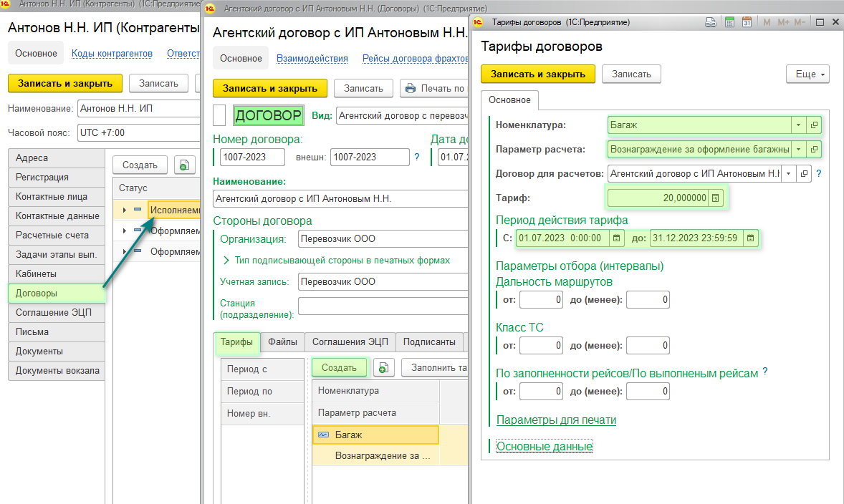This screenshot has width=844, height=504.
Task: Click the Основные данные link
Action: coord(545,447)
